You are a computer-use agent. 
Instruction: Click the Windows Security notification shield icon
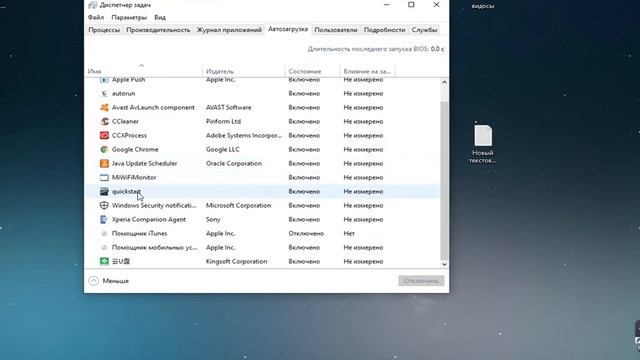(x=104, y=205)
